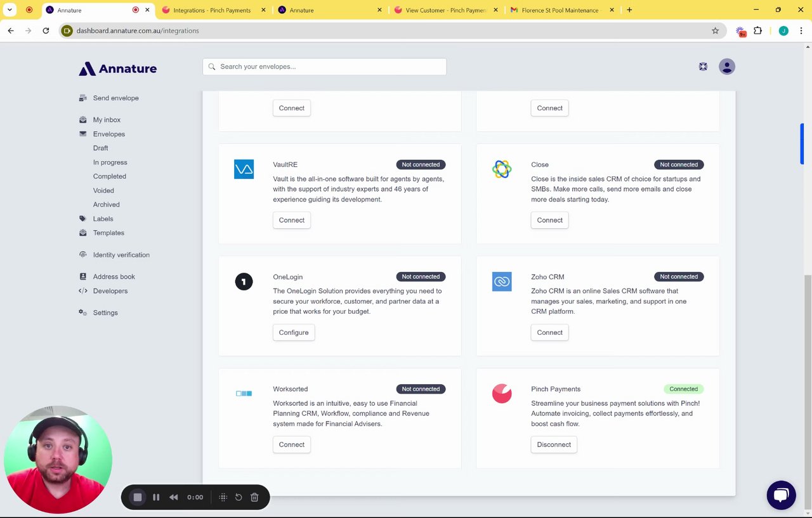
Task: Click Connect button for Close
Action: pyautogui.click(x=550, y=220)
